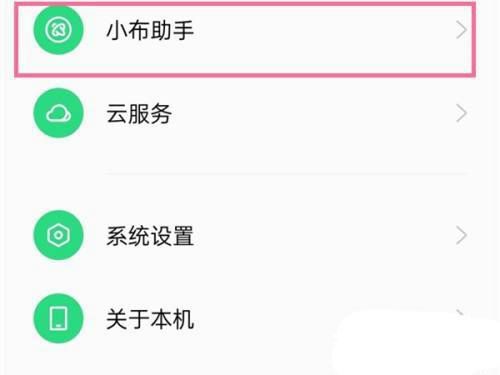Open 系统设置 via its right arrow

click(461, 235)
